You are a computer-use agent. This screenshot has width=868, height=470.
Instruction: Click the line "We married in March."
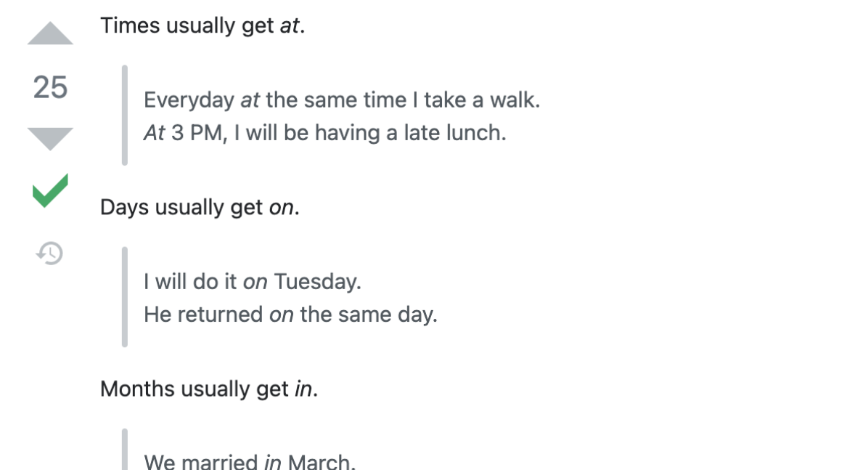pos(250,462)
